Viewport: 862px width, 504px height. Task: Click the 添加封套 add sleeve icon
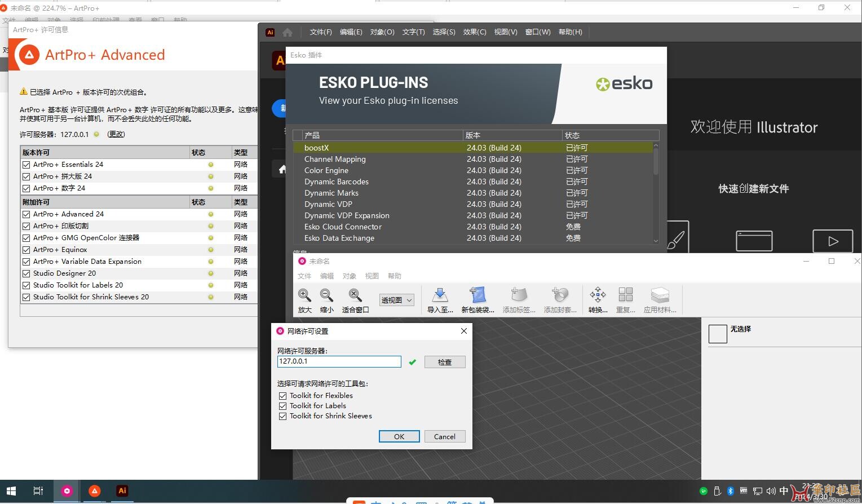(560, 295)
